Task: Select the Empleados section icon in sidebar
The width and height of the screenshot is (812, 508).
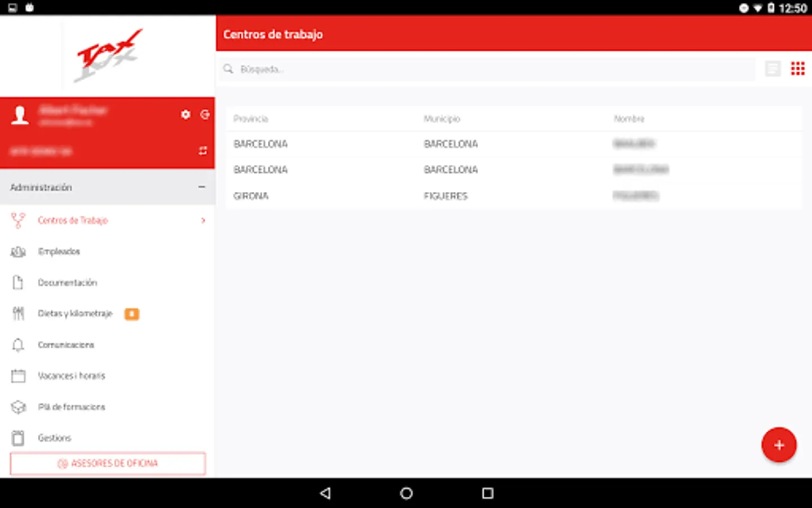Action: [17, 252]
